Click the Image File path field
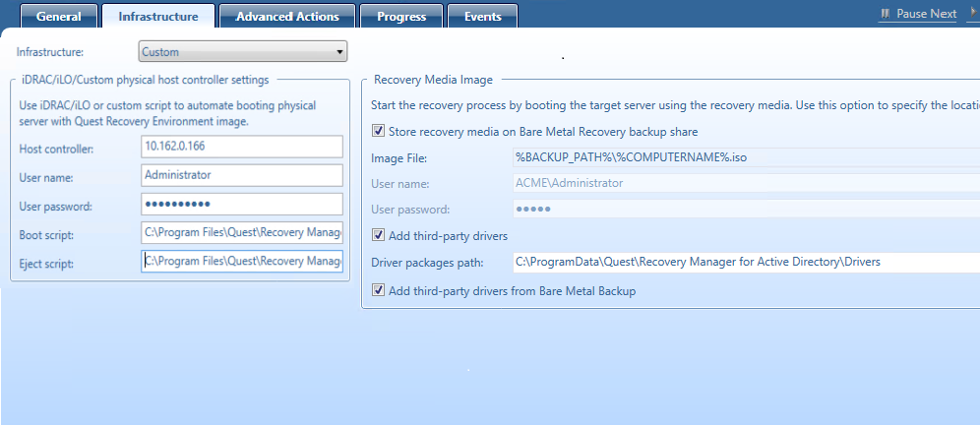This screenshot has height=425, width=980. pyautogui.click(x=745, y=157)
